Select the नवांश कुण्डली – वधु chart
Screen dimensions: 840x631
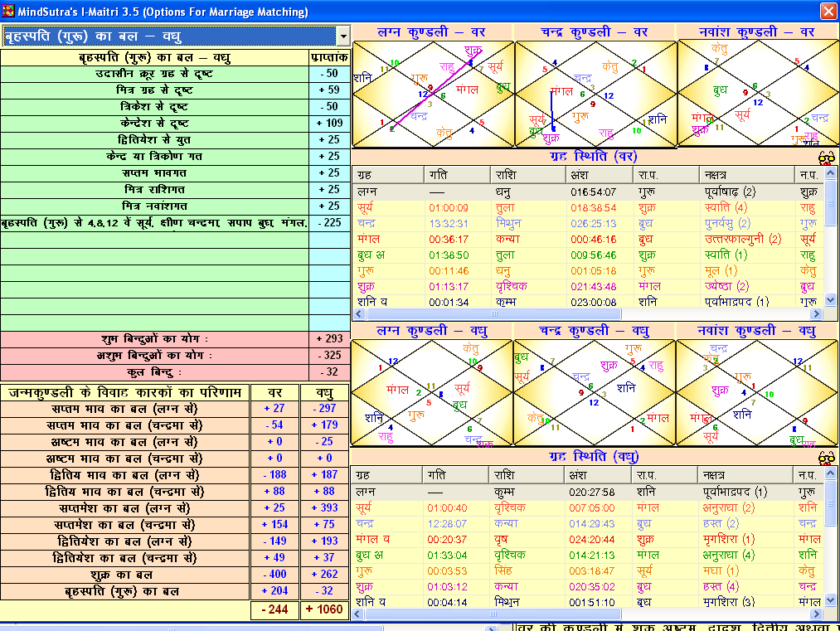click(x=757, y=393)
